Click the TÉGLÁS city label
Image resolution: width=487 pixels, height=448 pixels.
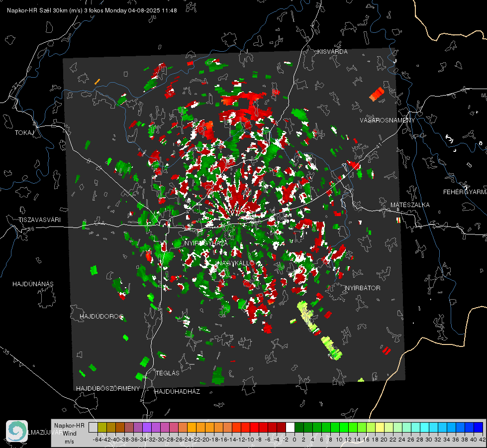(168, 373)
